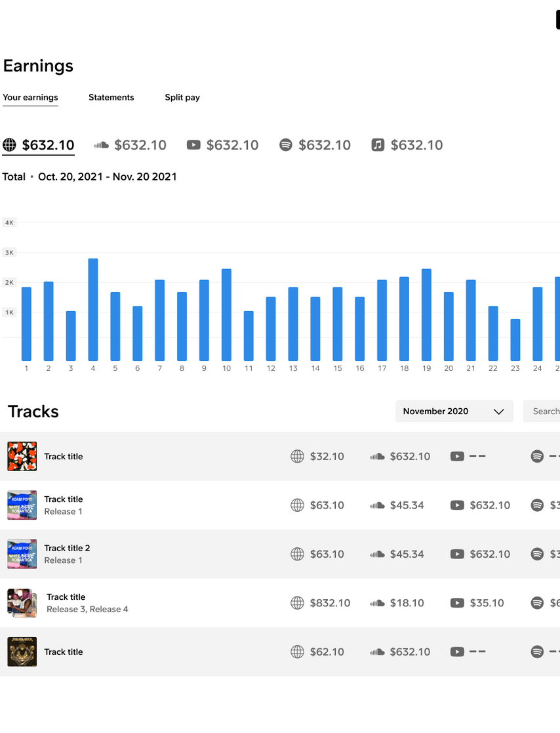The width and height of the screenshot is (560, 733).
Task: Click Spotify icon in first Track title row
Action: pos(538,456)
